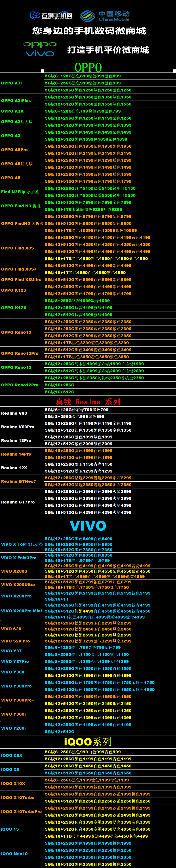Click the green OPPO brand logo
This screenshot has height=868, width=176.
point(40,44)
